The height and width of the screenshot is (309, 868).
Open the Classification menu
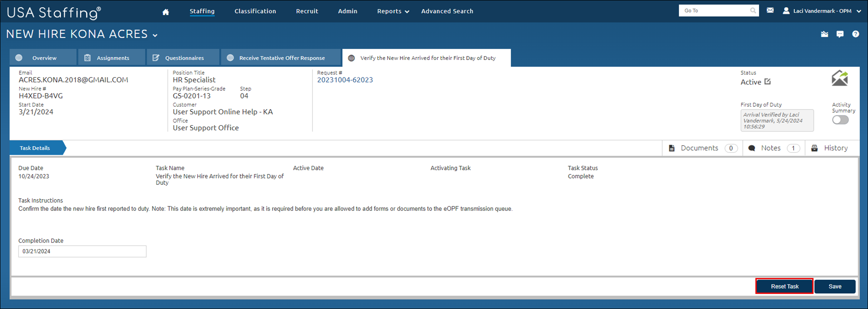(x=255, y=11)
